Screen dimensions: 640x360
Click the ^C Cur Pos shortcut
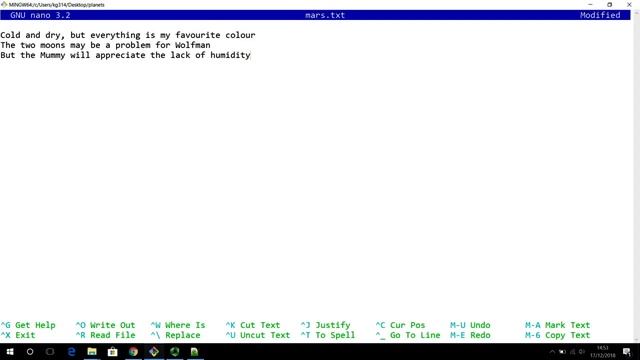pos(400,325)
